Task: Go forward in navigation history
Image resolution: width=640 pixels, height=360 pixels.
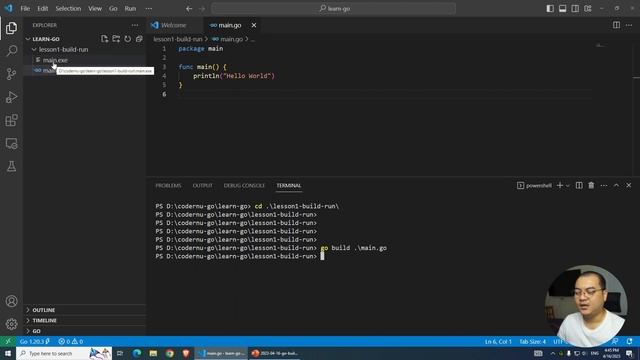Action: coord(202,8)
